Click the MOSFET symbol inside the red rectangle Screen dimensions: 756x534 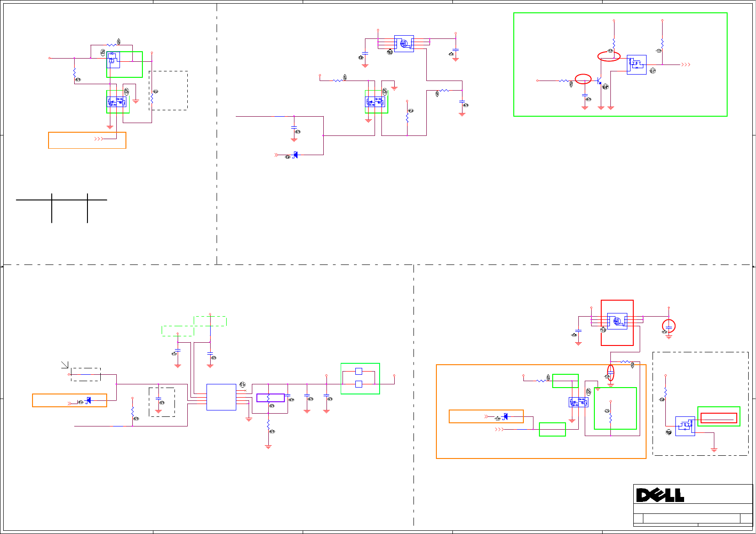tap(617, 321)
